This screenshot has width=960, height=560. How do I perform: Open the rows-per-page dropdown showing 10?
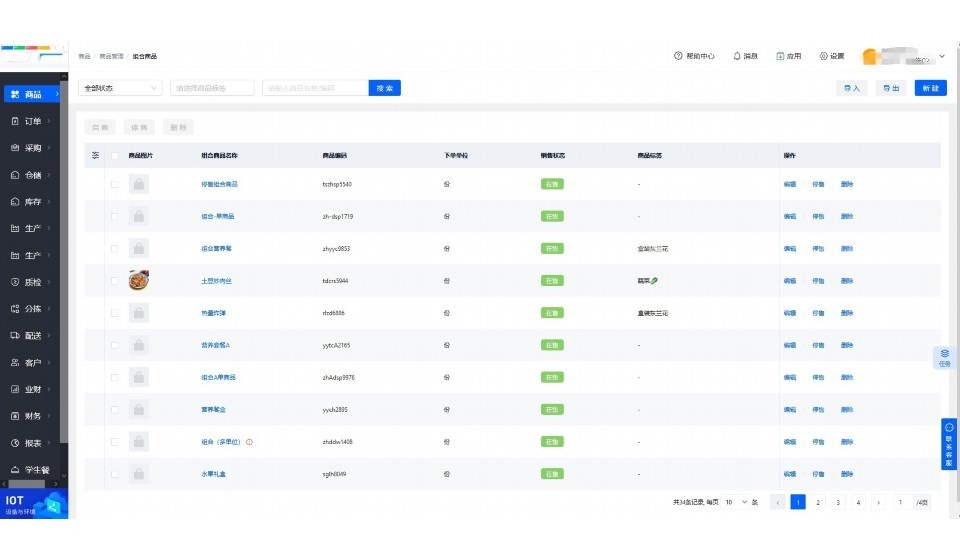pos(736,502)
